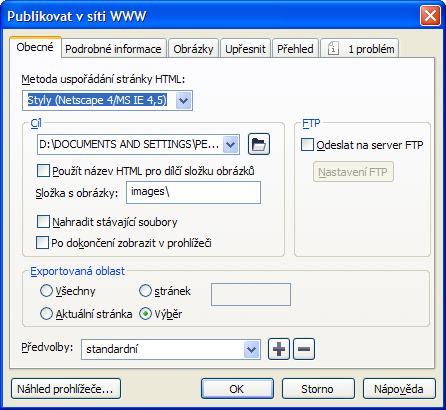Open Náhled prohlížeče preview
446x410 pixels.
click(66, 389)
